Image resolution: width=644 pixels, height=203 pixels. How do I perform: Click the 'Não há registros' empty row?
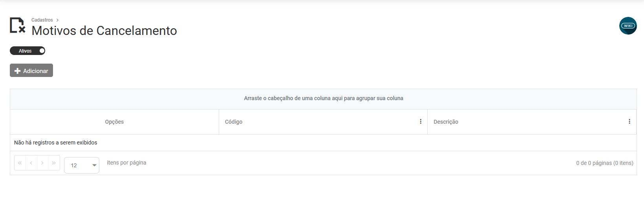(56, 143)
